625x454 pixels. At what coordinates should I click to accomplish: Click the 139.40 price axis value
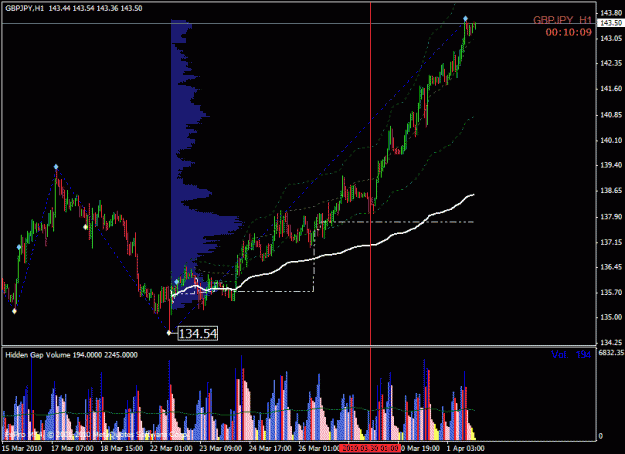tap(611, 165)
